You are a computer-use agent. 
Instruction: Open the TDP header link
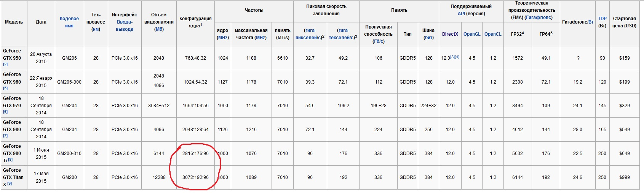point(602,18)
